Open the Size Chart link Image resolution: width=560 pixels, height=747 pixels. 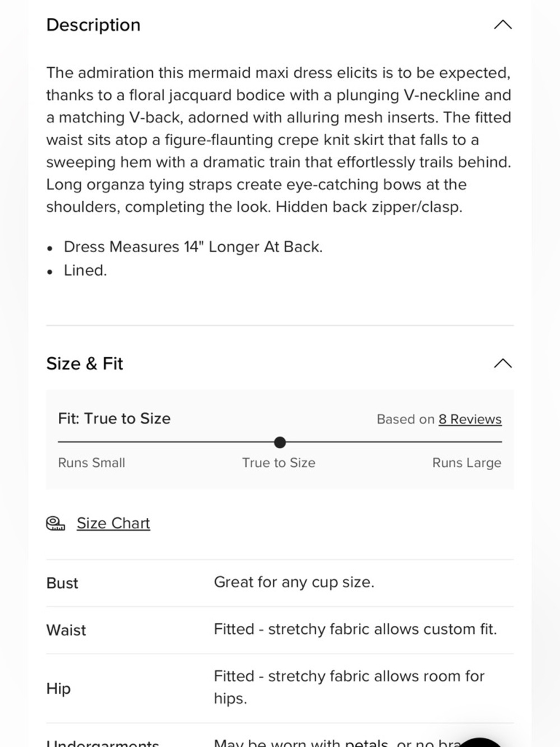point(113,523)
